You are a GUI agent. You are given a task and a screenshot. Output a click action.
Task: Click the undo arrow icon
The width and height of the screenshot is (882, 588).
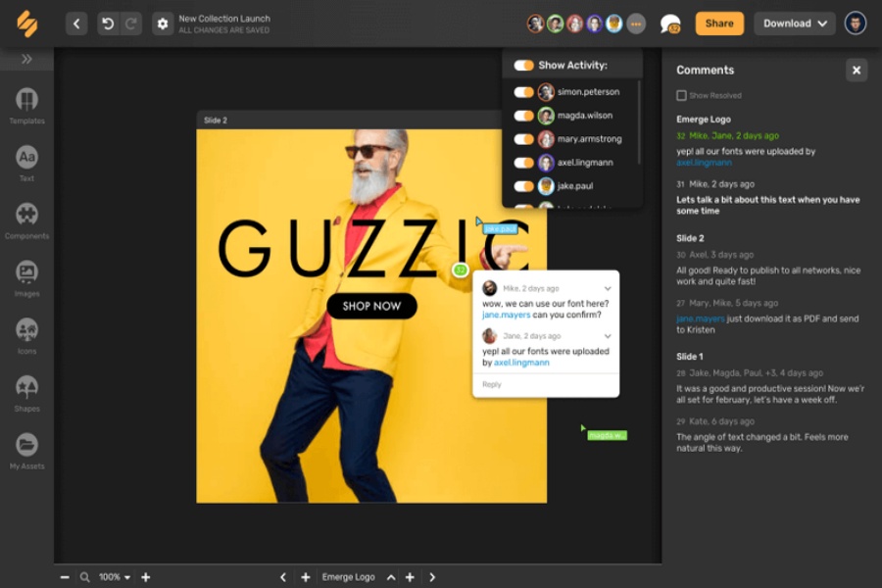107,24
